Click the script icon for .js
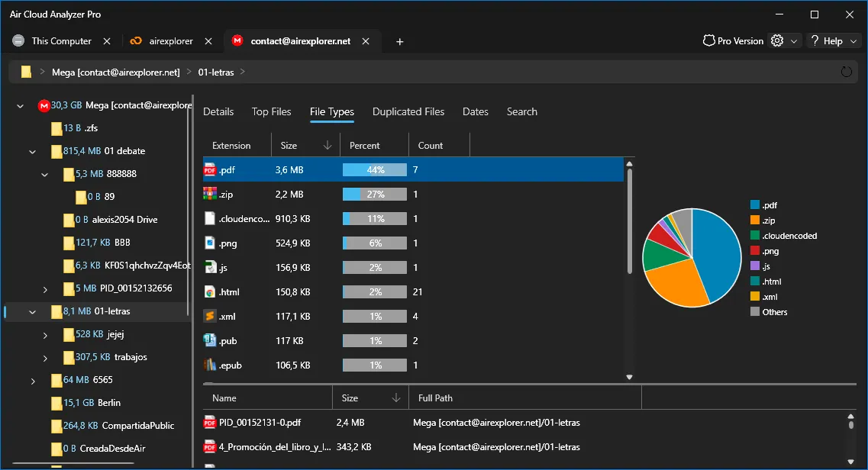Viewport: 868px width, 470px height. coord(210,267)
